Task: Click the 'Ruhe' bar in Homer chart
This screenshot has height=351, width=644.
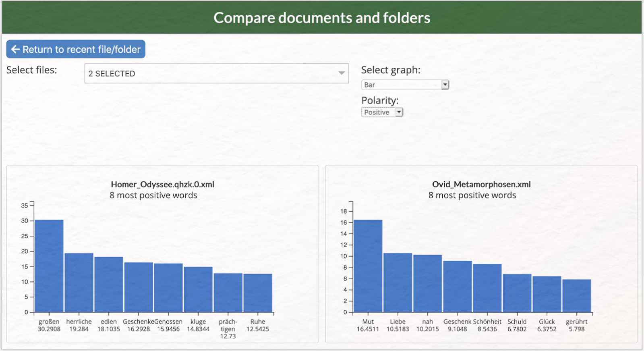Action: click(x=258, y=293)
